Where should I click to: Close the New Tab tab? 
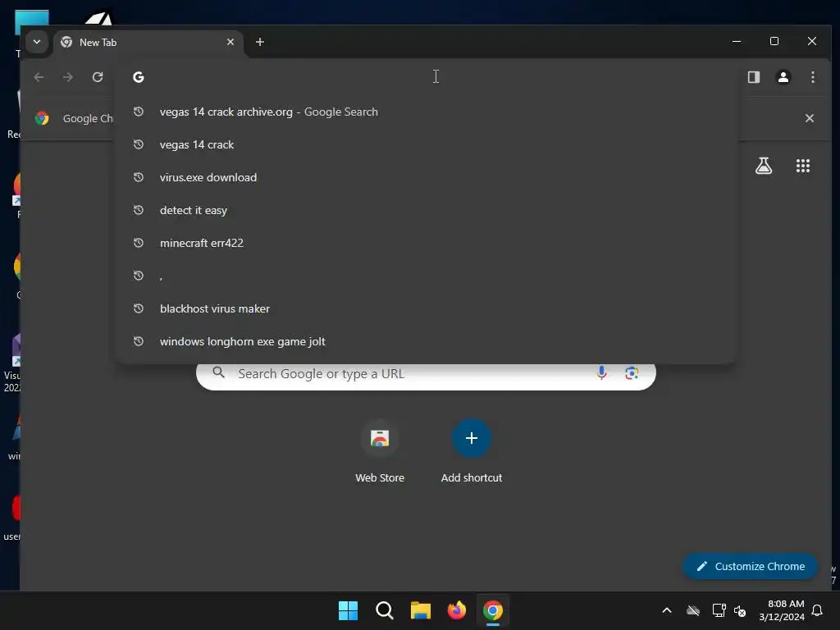point(231,42)
